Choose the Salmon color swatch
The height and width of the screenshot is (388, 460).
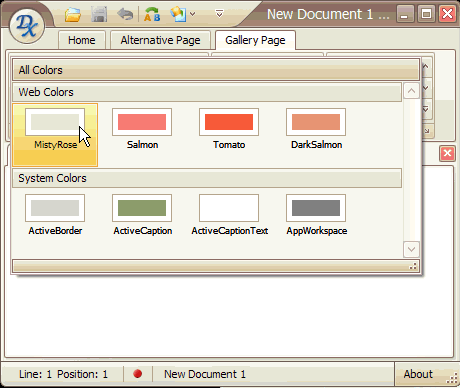click(142, 122)
